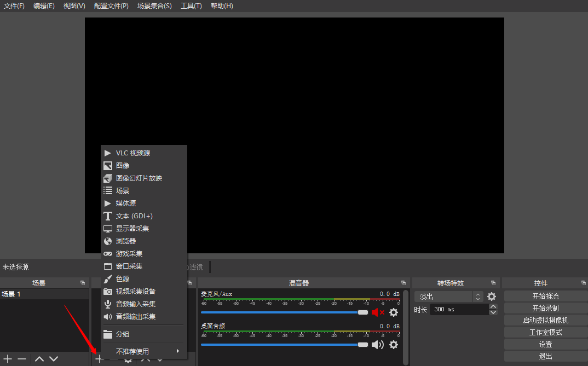The image size is (588, 366).
Task: Click 开始录制 button
Action: click(x=546, y=309)
